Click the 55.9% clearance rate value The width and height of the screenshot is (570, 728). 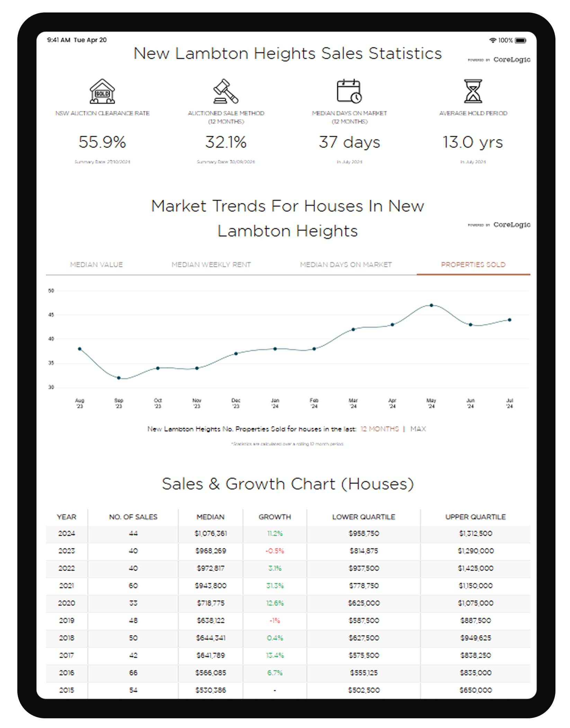(x=102, y=142)
